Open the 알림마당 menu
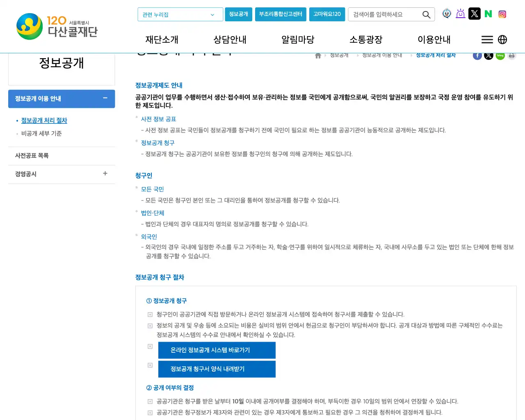Screen dimensions: 525x420 click(298, 39)
